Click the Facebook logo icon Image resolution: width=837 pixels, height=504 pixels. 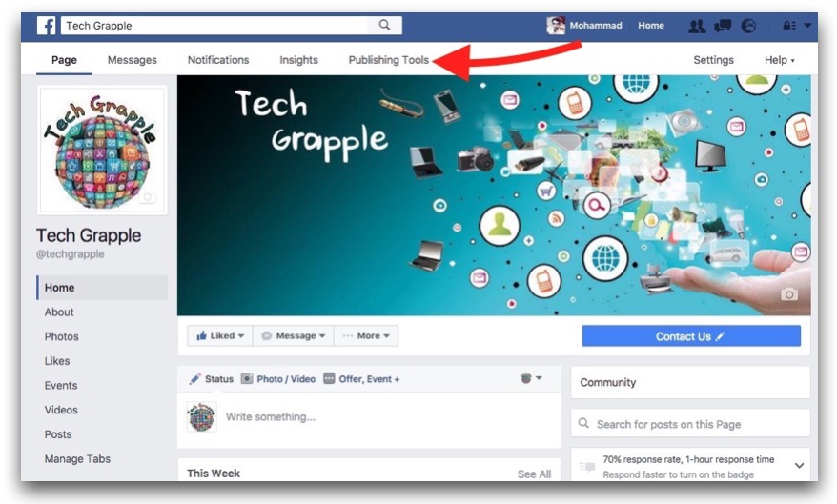[x=47, y=25]
